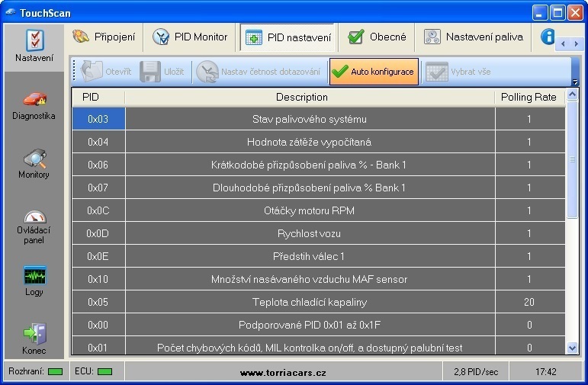Image resolution: width=588 pixels, height=385 pixels.
Task: Click polling rate value 20
Action: (x=530, y=302)
